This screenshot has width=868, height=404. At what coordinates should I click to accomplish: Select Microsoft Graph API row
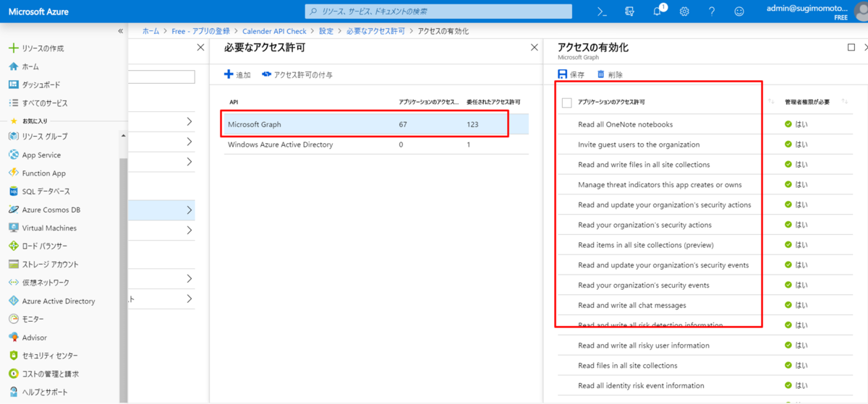pos(375,124)
